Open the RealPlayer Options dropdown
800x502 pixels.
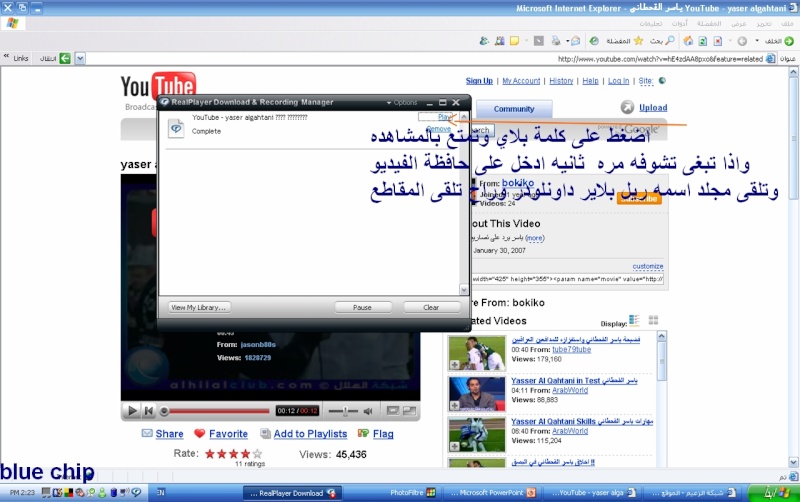click(402, 103)
